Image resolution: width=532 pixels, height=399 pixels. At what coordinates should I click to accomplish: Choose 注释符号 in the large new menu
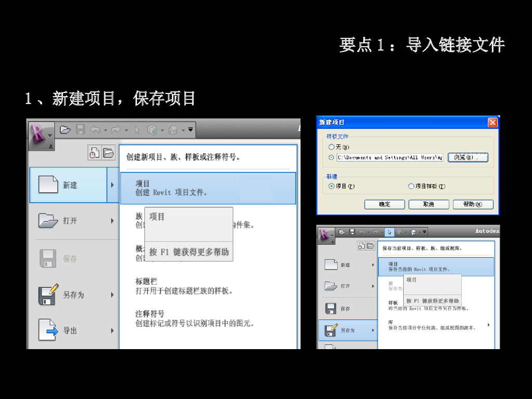click(x=195, y=318)
